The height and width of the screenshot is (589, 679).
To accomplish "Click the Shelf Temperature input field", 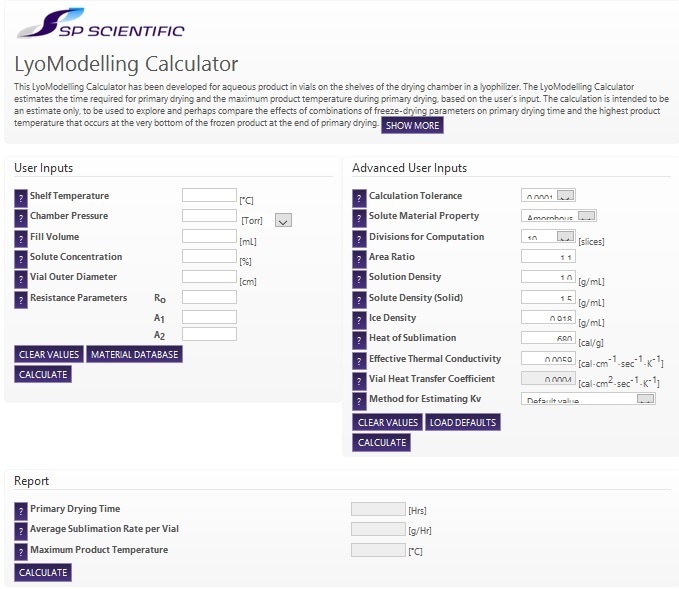I will coord(209,195).
